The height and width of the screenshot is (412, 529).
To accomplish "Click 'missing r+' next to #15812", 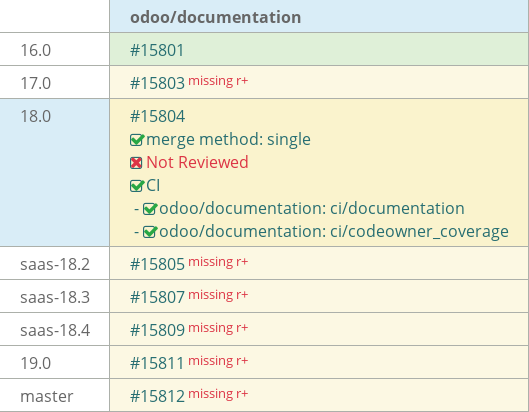I will tap(218, 394).
